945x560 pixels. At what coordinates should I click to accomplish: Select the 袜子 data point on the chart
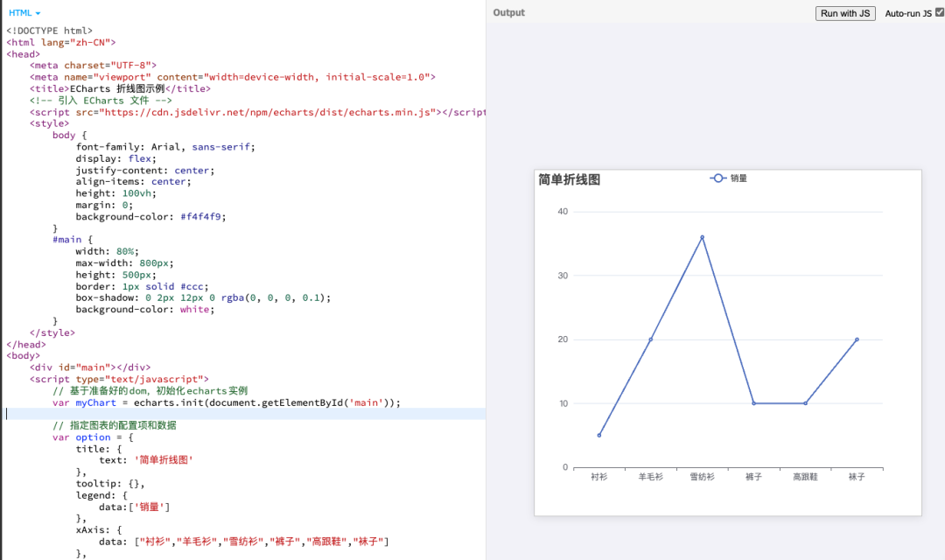coord(857,339)
